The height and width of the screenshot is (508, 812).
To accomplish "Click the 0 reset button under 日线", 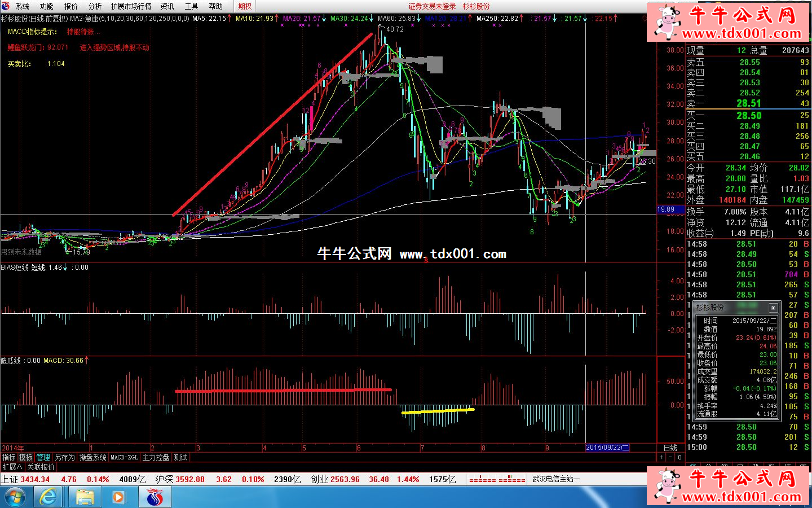I will [679, 457].
